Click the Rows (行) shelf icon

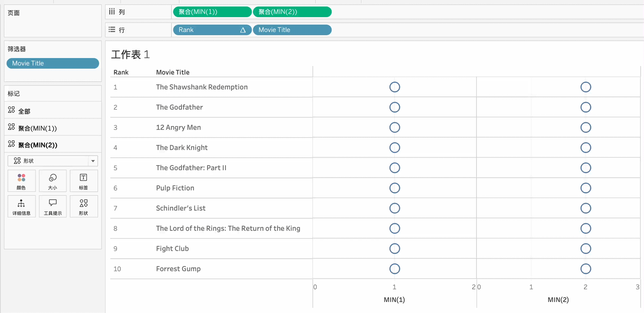point(112,30)
